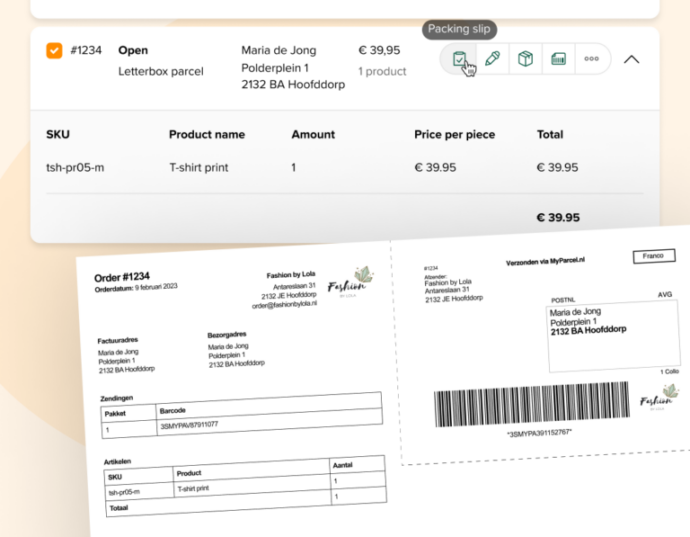Click the '1 product' text
The image size is (690, 537).
coord(382,71)
